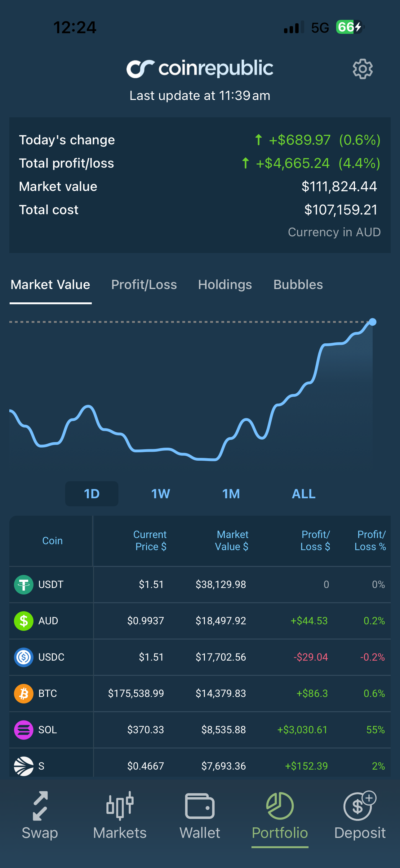Image resolution: width=400 pixels, height=868 pixels.
Task: Tap the AUD row label
Action: pyautogui.click(x=48, y=621)
